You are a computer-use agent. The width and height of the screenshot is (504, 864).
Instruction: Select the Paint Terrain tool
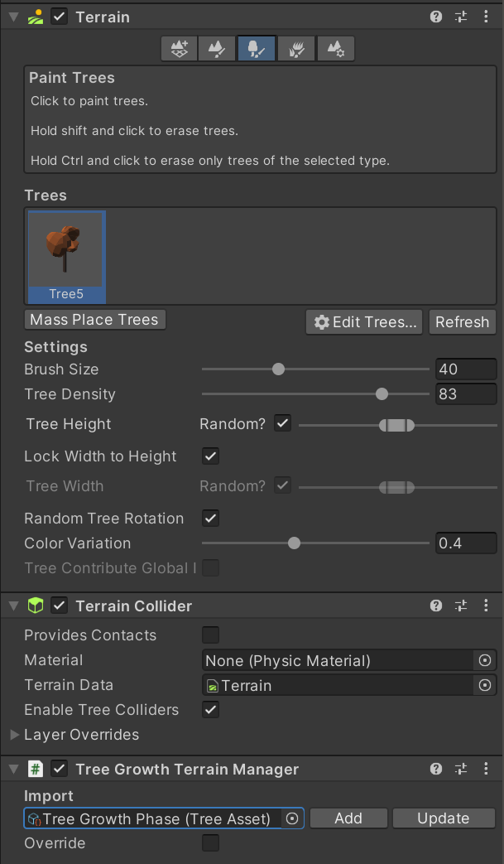coord(217,49)
